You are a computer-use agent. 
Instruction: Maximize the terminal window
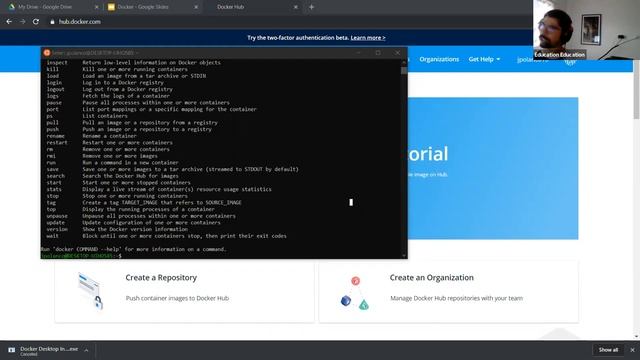(x=378, y=53)
